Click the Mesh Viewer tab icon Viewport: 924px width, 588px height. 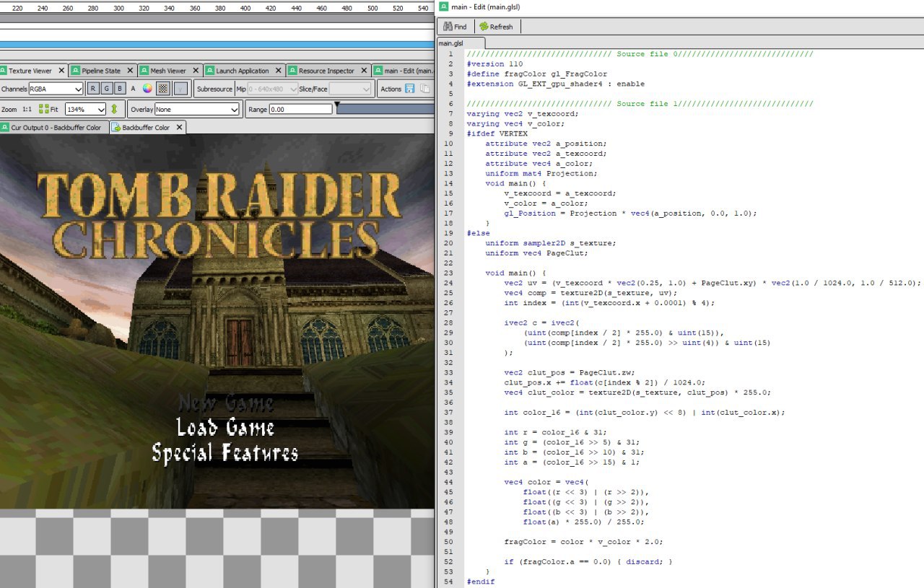click(x=144, y=71)
